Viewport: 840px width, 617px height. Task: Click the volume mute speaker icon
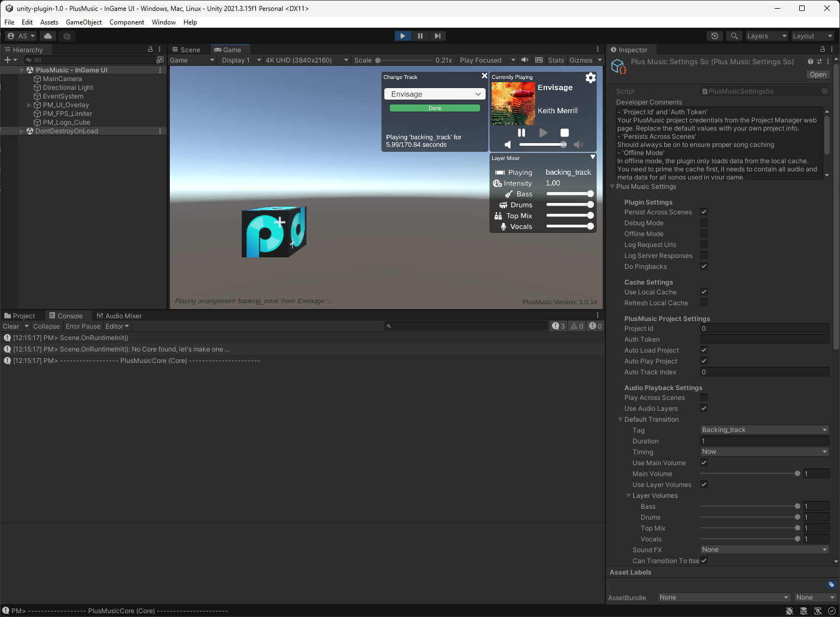(507, 144)
